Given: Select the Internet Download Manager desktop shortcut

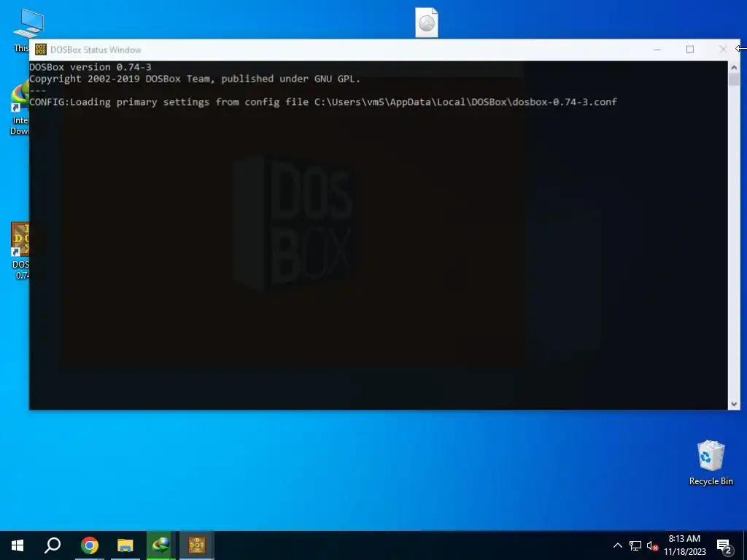Looking at the screenshot, I should click(20, 109).
